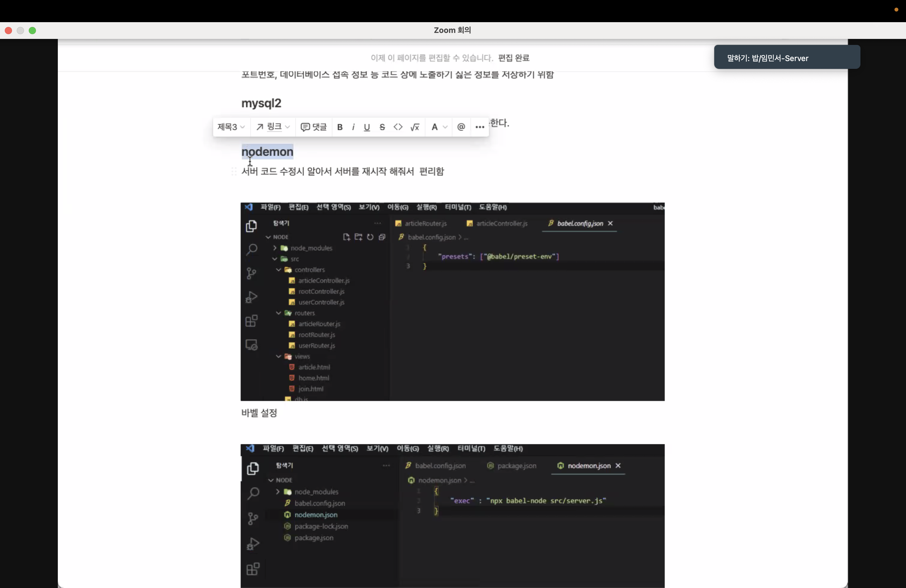
Task: Open 실행(R) menu in second VS Code image
Action: (438, 449)
